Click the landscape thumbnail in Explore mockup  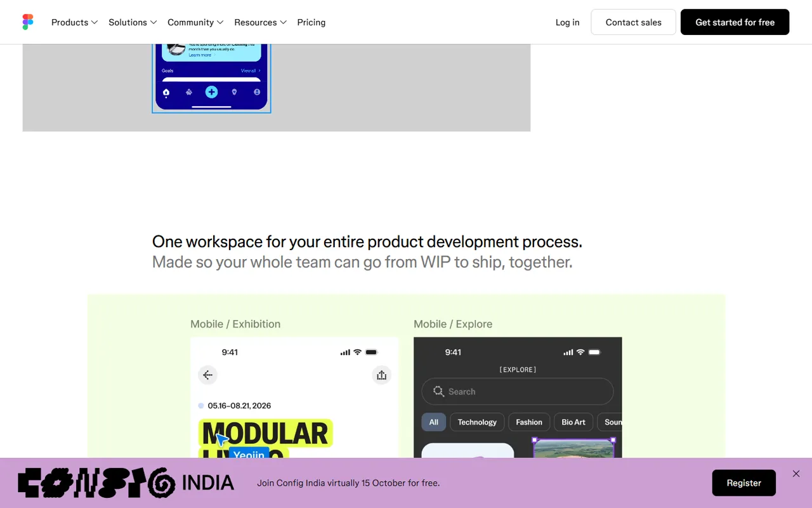pyautogui.click(x=574, y=448)
